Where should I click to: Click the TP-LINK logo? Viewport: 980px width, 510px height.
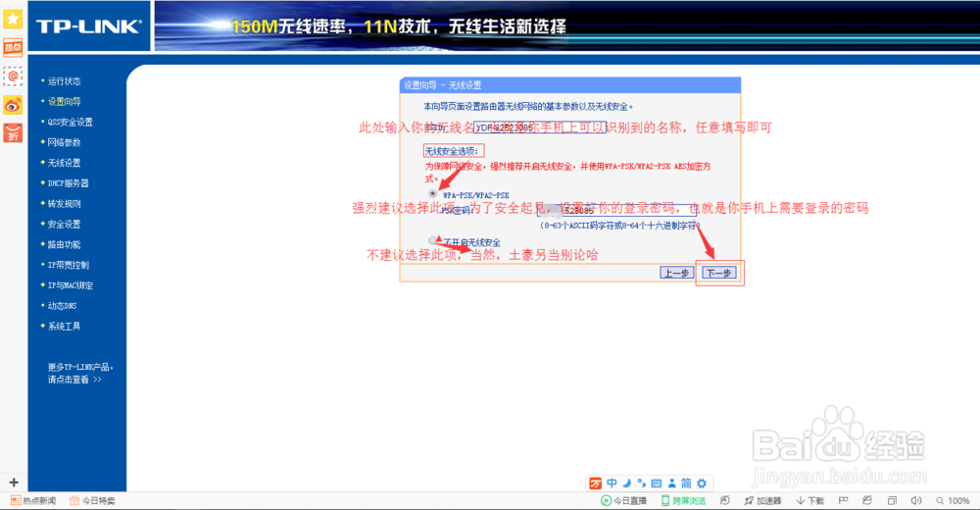click(89, 26)
